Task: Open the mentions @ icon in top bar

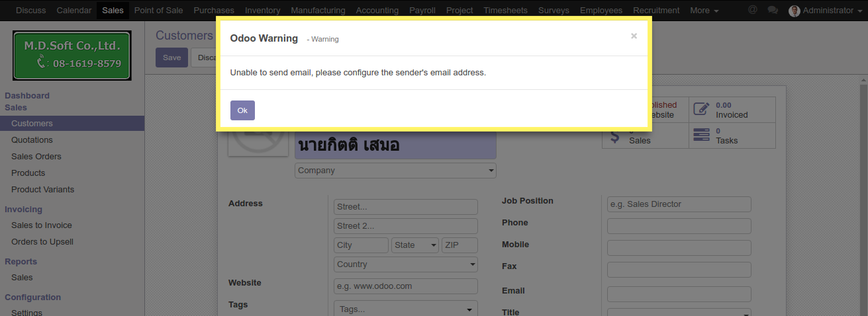Action: point(752,10)
